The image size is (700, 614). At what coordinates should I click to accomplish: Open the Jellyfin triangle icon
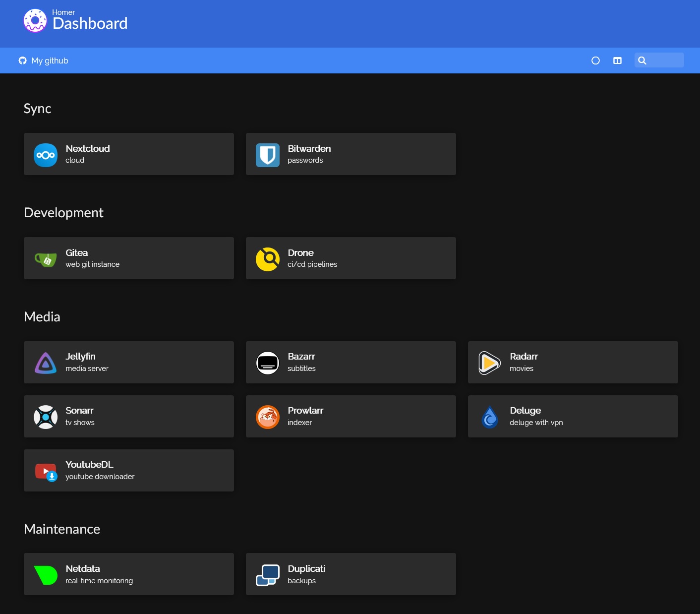46,363
